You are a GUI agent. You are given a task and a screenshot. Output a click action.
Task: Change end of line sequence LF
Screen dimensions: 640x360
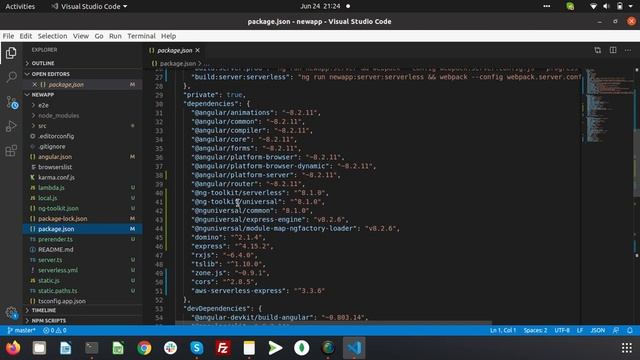point(580,330)
